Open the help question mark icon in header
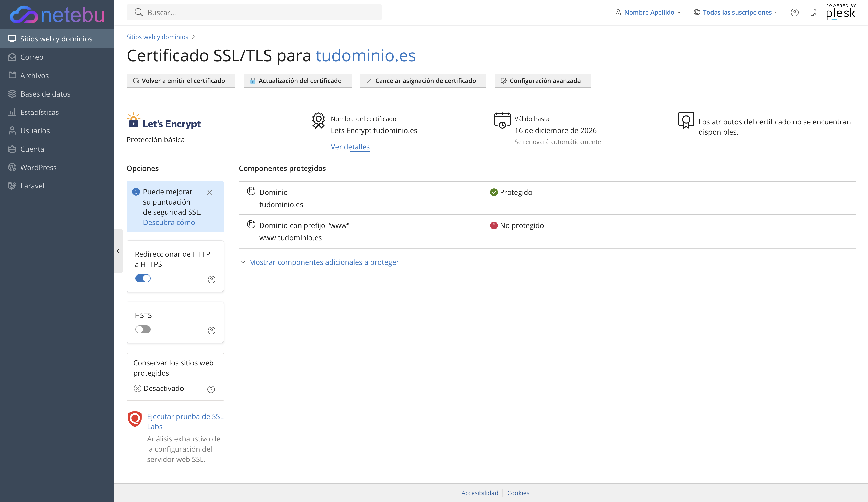Screen dimensions: 868x502 795,13
